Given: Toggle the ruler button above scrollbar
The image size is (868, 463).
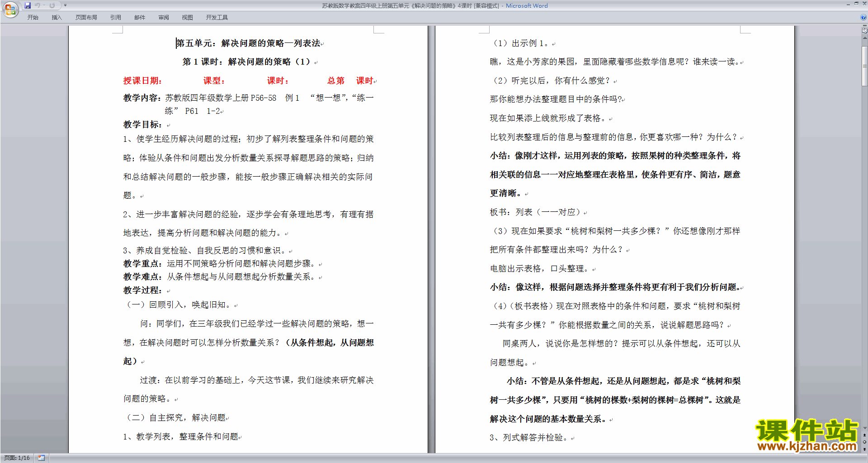Looking at the screenshot, I should (864, 31).
